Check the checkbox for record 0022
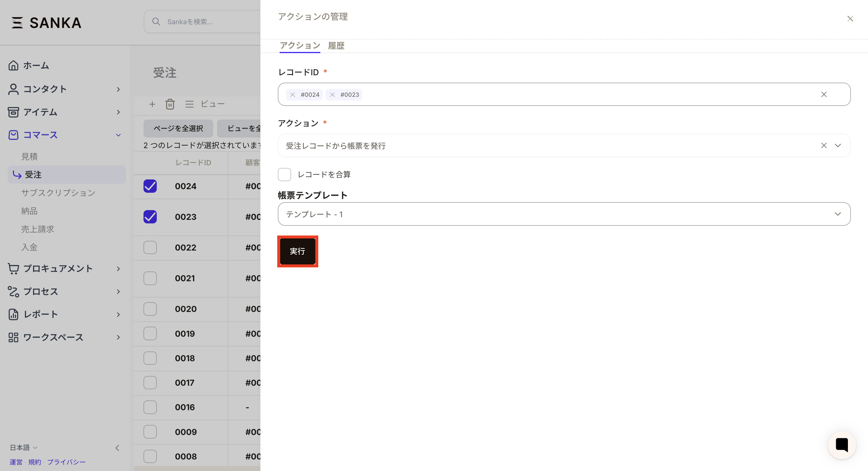 click(150, 248)
